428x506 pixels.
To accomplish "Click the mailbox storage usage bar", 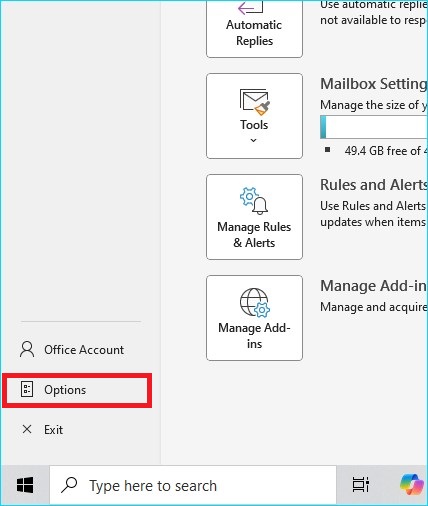I will coord(374,127).
